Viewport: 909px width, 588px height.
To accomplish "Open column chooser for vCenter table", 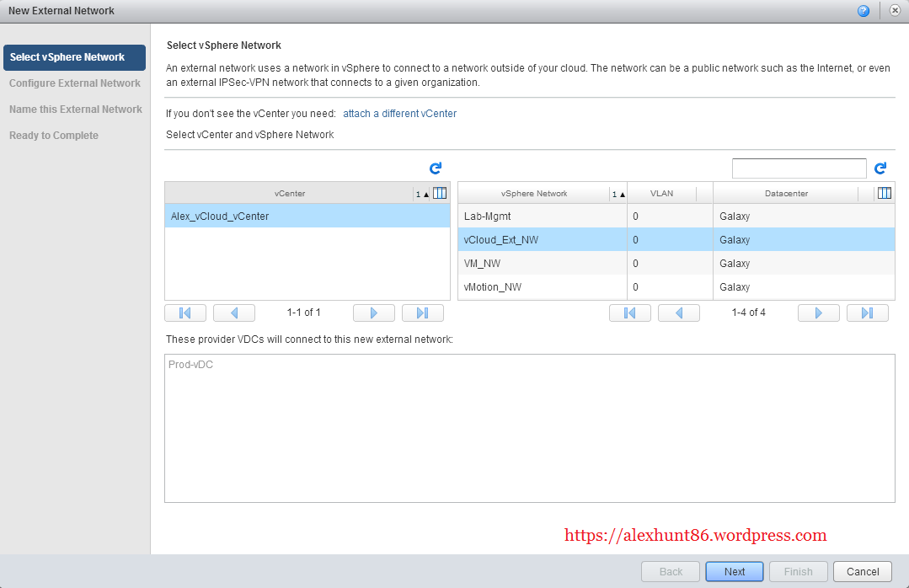I will 440,193.
